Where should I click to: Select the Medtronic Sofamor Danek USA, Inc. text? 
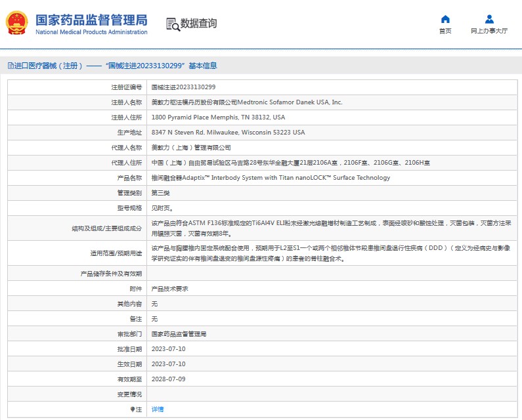pyautogui.click(x=290, y=102)
